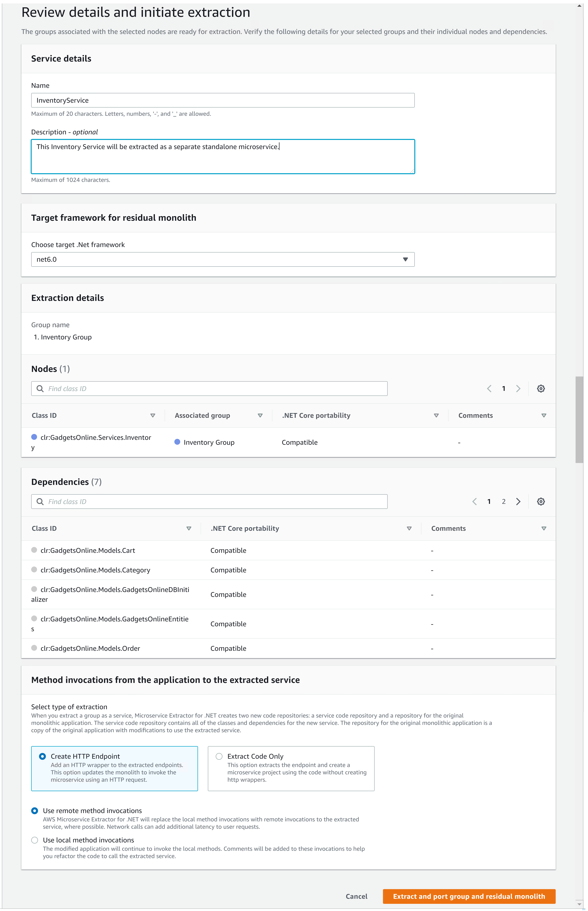Image resolution: width=588 pixels, height=911 pixels.
Task: Select Use local method invocations
Action: [35, 840]
